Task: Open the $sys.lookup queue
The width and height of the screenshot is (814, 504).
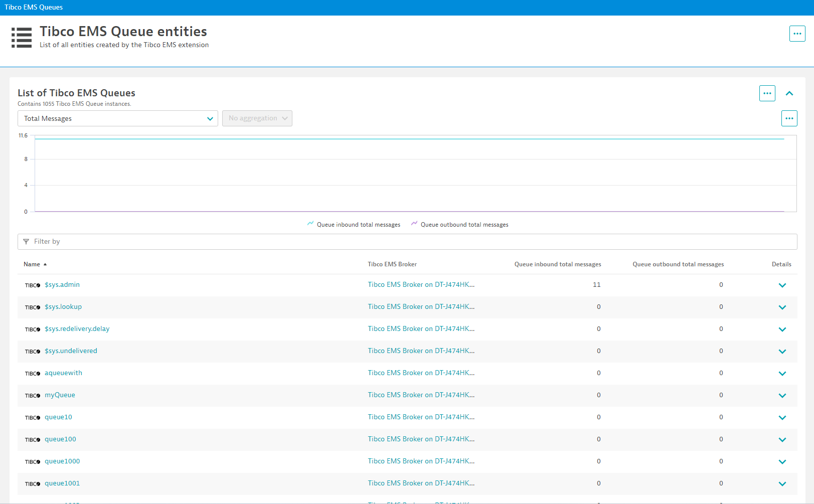Action: [x=63, y=307]
